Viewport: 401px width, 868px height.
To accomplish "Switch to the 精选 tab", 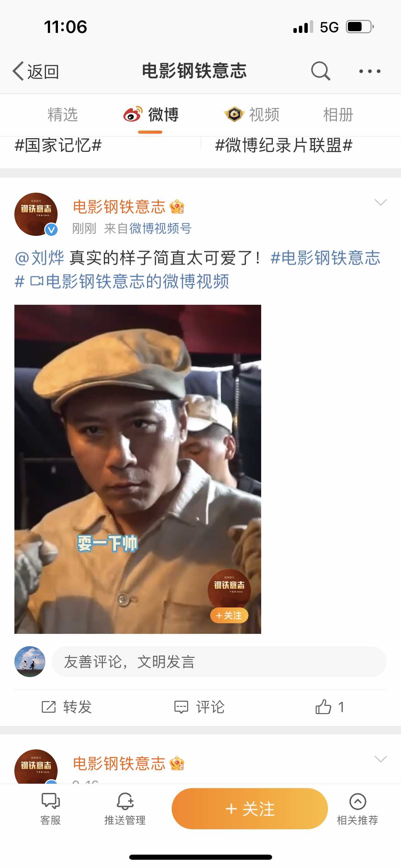I will [63, 114].
